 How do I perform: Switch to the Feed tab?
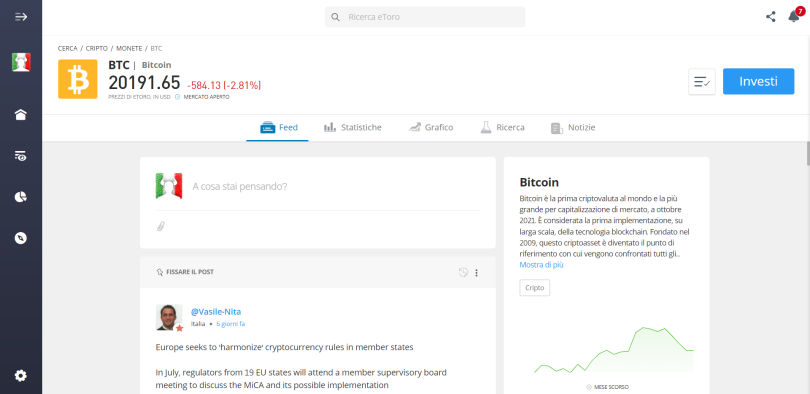coord(277,128)
